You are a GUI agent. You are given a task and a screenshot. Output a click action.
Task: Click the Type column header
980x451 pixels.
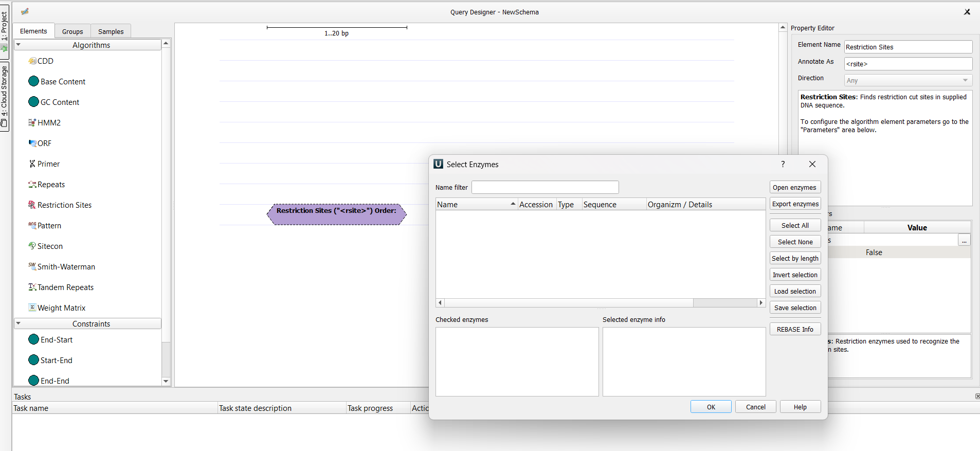pyautogui.click(x=569, y=204)
